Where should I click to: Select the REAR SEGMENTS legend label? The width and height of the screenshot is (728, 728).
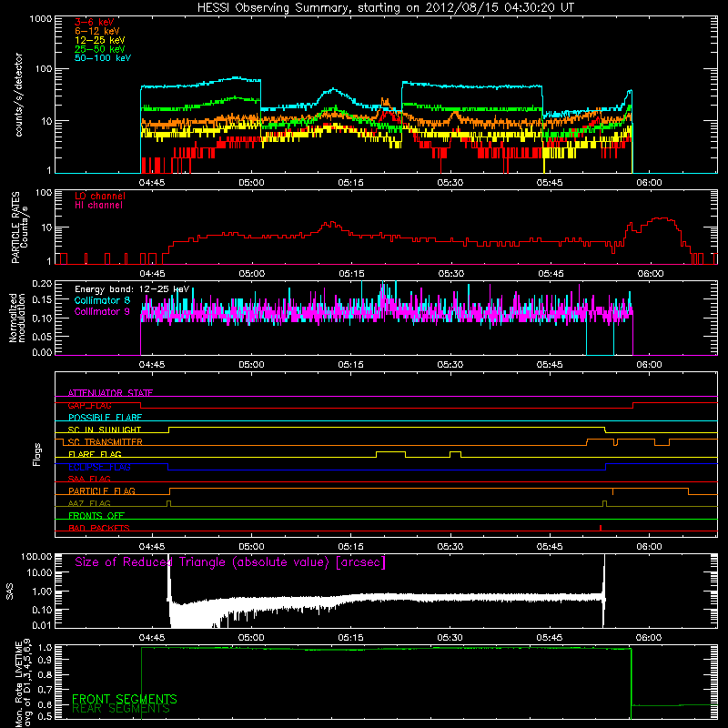(121, 709)
